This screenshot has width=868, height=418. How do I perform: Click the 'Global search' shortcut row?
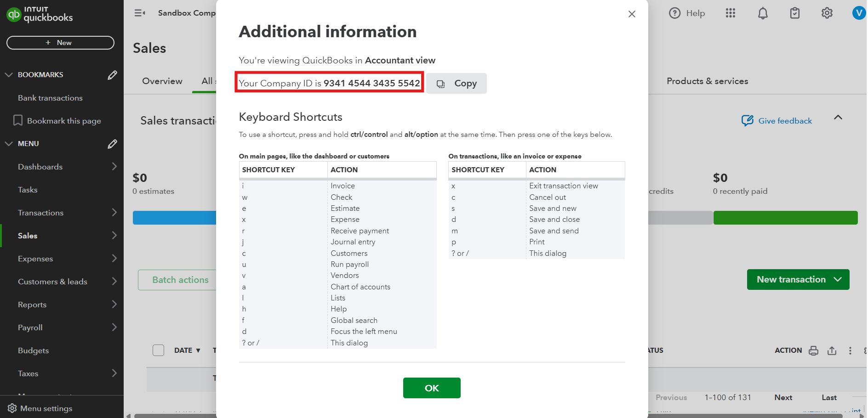coord(337,321)
